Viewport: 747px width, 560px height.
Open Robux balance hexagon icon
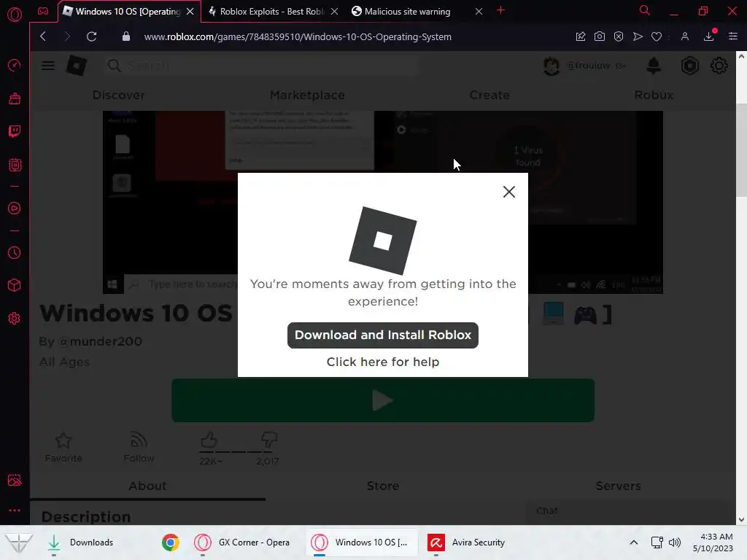pyautogui.click(x=689, y=66)
